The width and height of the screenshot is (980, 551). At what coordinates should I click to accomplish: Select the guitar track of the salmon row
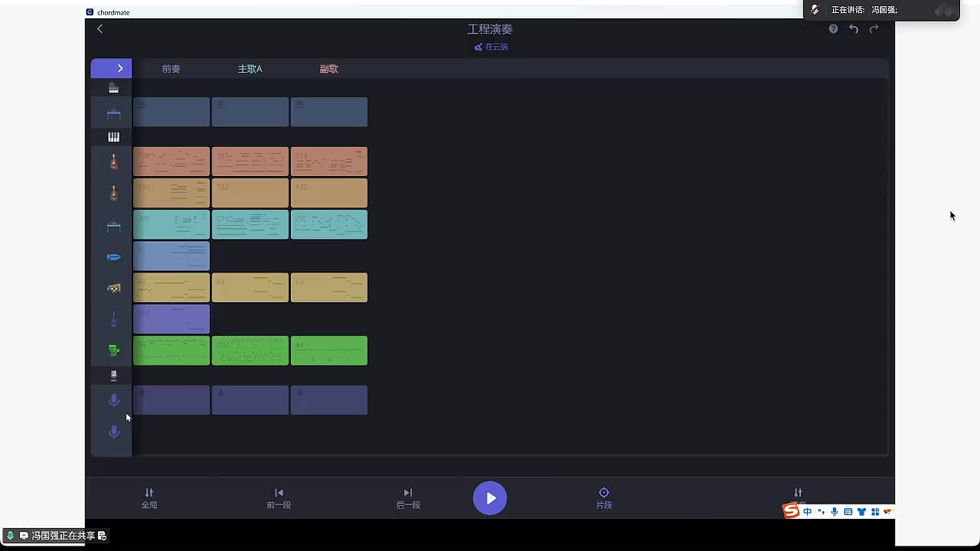point(113,162)
